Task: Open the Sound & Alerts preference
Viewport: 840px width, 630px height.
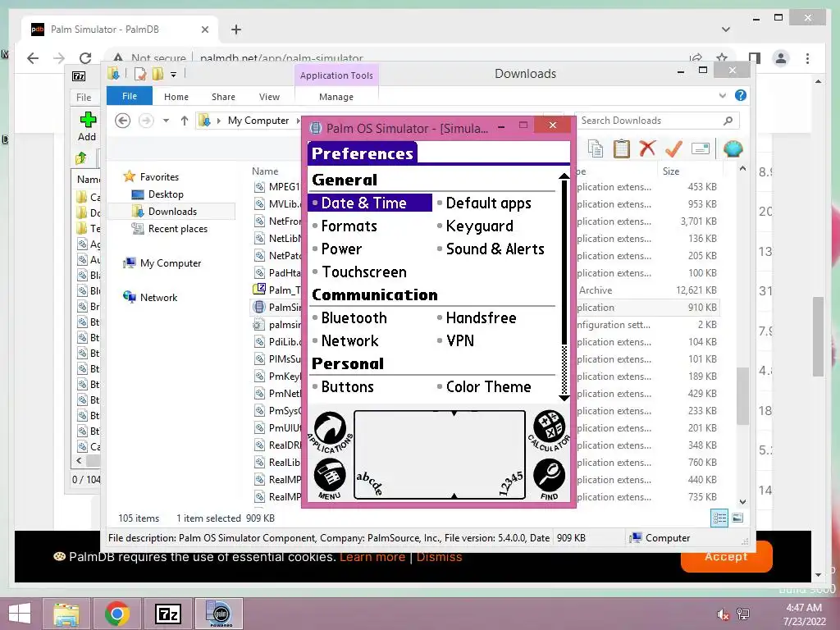Action: pyautogui.click(x=495, y=249)
